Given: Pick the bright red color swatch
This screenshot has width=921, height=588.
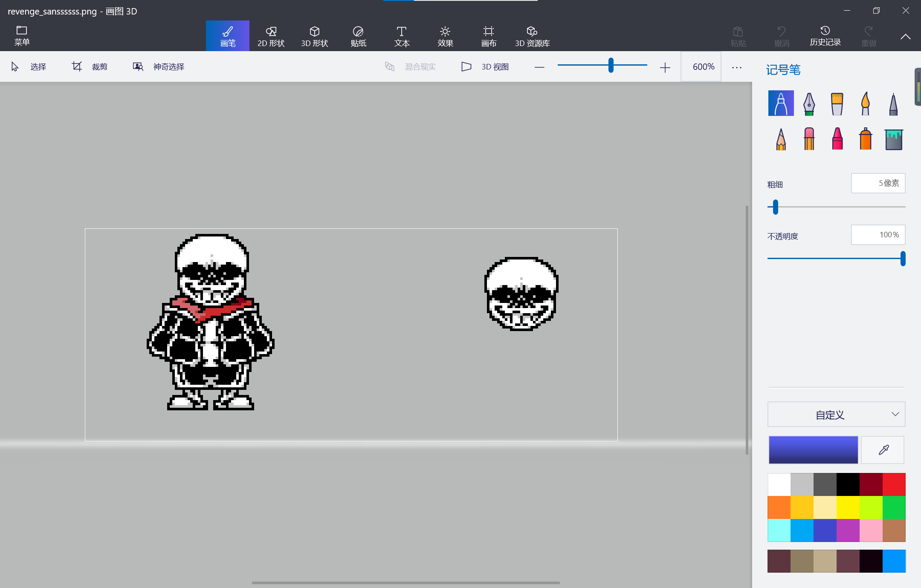Looking at the screenshot, I should [x=894, y=484].
